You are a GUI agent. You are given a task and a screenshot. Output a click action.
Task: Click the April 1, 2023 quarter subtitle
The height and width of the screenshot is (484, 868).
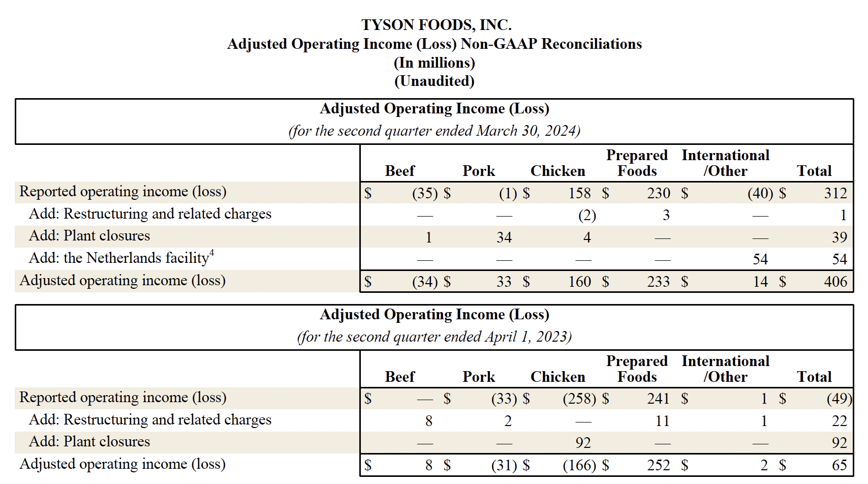pyautogui.click(x=434, y=337)
